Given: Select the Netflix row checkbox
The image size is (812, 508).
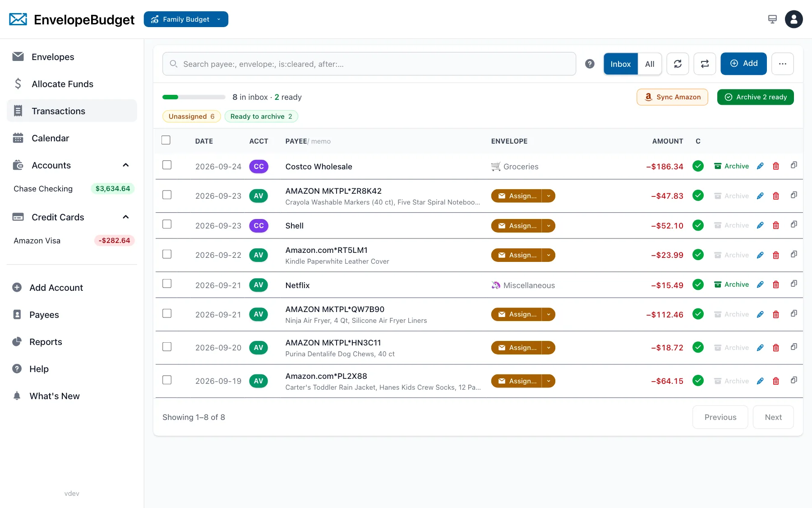Looking at the screenshot, I should (x=167, y=283).
